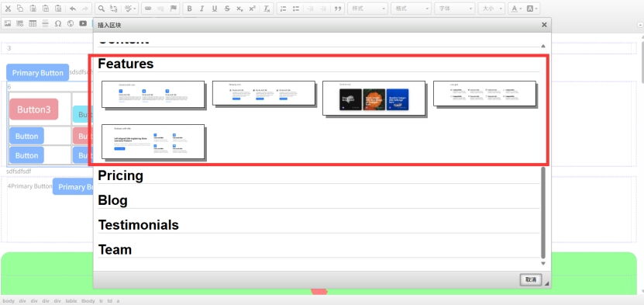644x305 pixels.
Task: Expand the Blog block category
Action: [x=112, y=200]
